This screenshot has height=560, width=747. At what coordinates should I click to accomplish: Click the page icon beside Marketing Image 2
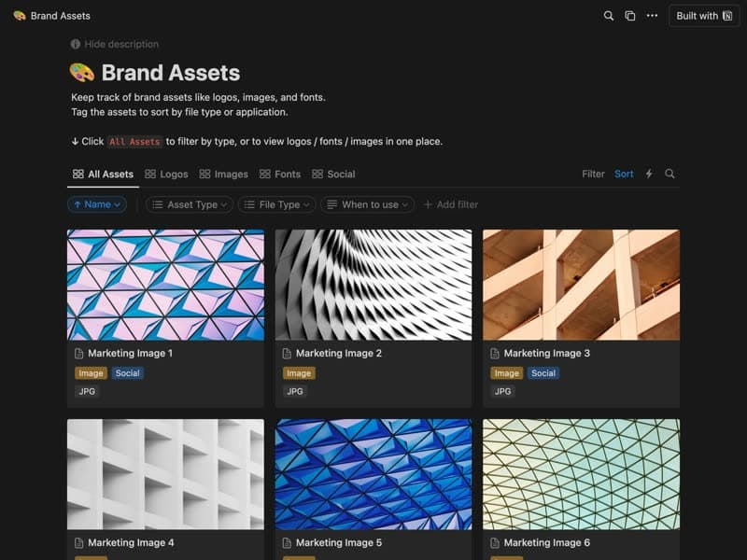(x=287, y=354)
